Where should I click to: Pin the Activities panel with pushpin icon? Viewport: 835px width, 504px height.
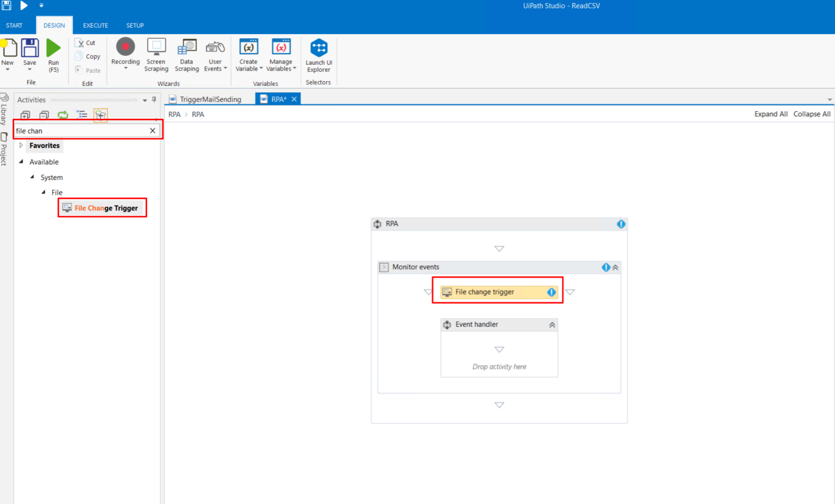coord(154,100)
